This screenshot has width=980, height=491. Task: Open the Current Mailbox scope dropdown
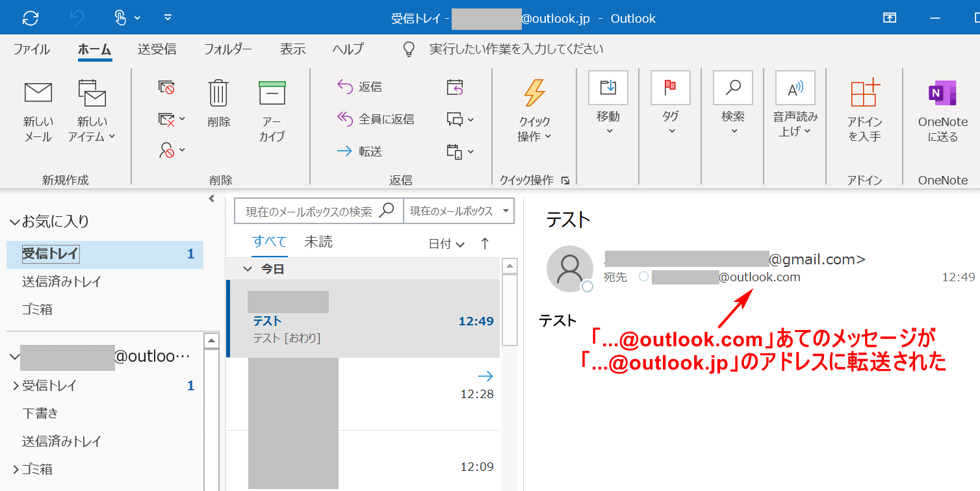coord(458,211)
